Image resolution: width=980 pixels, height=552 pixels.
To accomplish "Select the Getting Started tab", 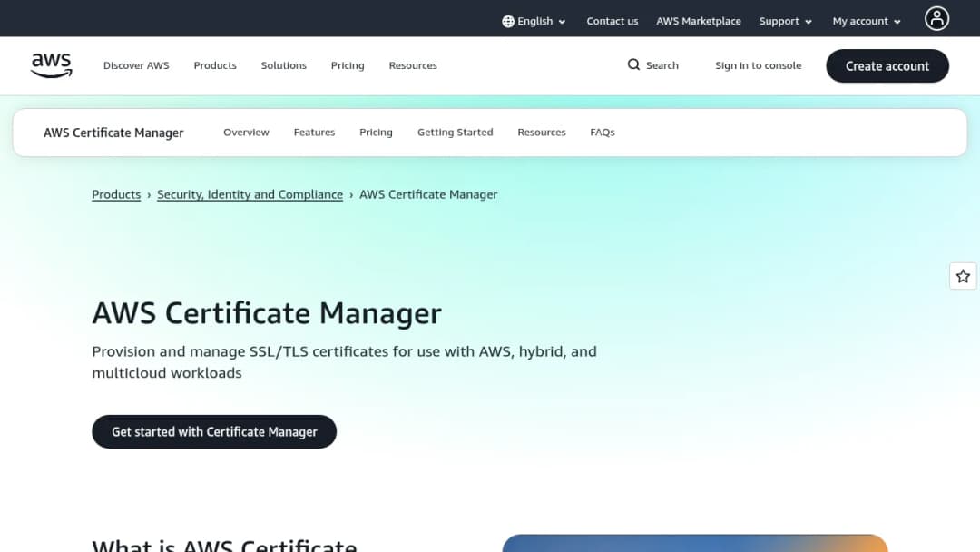I will point(455,133).
